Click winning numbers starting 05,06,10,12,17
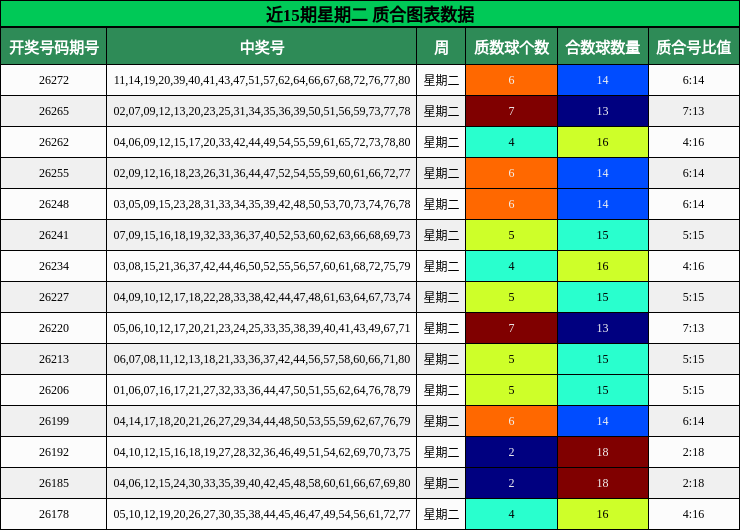This screenshot has width=740, height=530. click(262, 328)
